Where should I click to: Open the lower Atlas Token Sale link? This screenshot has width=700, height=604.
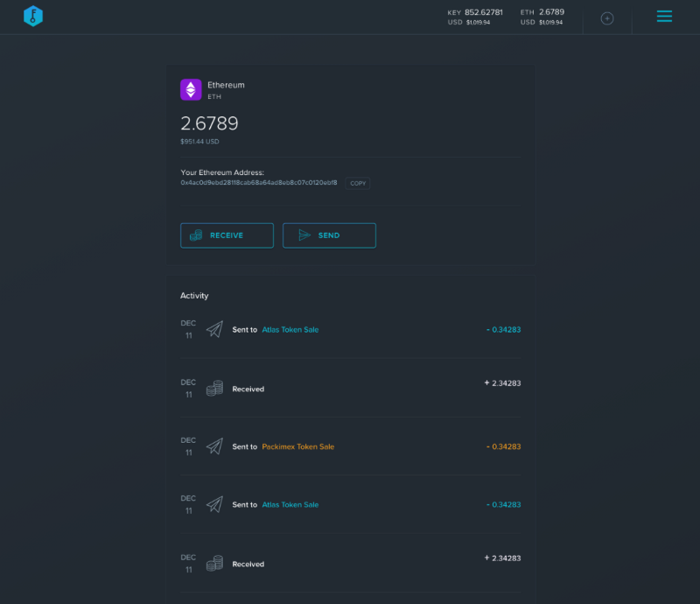point(290,505)
